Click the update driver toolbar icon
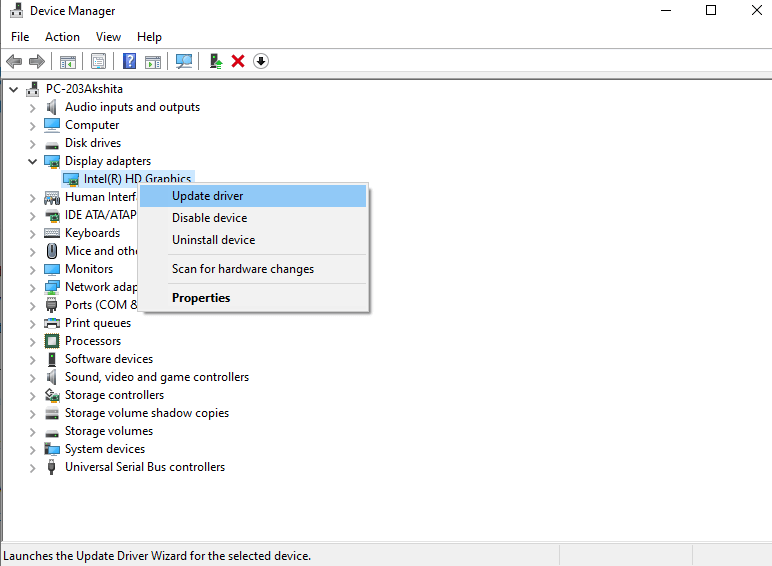 216,62
